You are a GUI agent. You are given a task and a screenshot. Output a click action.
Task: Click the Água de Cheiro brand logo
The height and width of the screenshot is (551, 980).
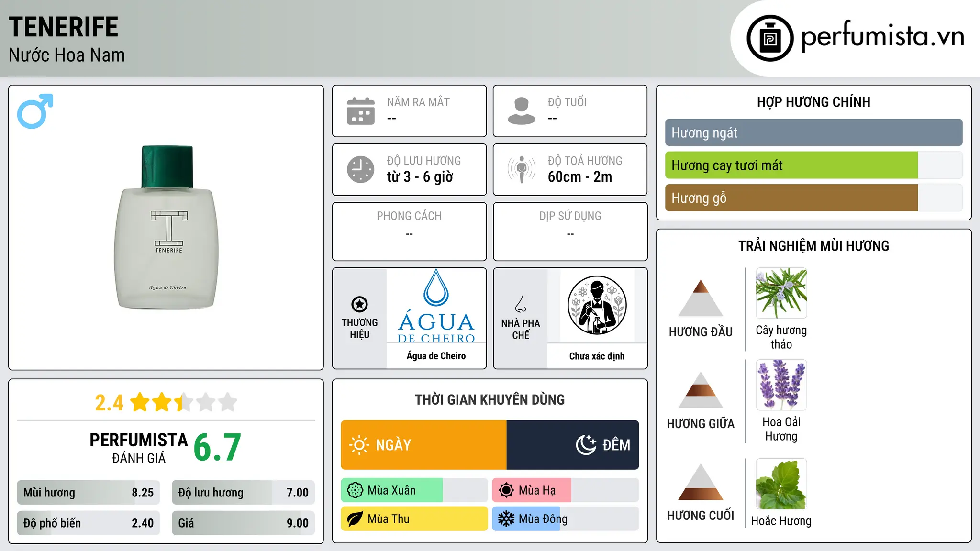pos(436,306)
